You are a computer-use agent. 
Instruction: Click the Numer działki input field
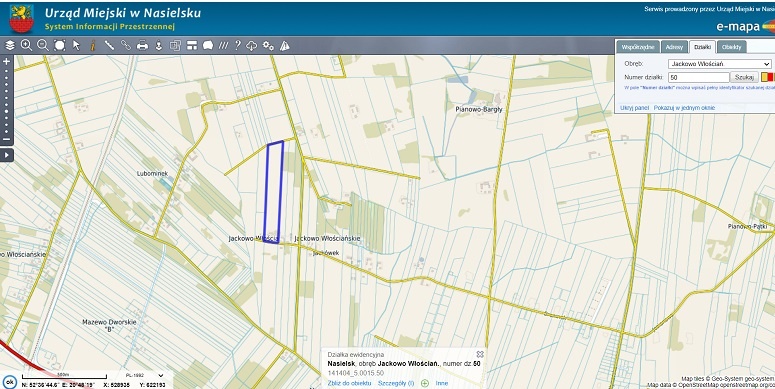click(698, 78)
